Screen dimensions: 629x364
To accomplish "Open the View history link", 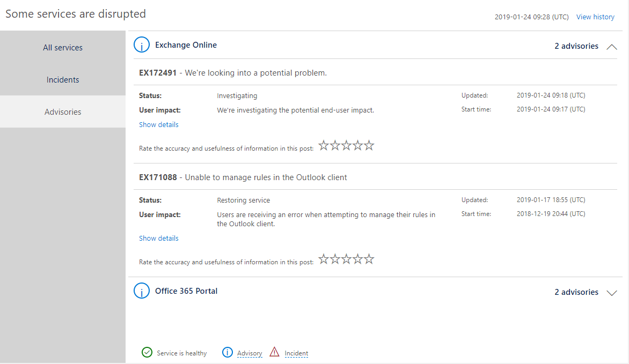I will 595,17.
